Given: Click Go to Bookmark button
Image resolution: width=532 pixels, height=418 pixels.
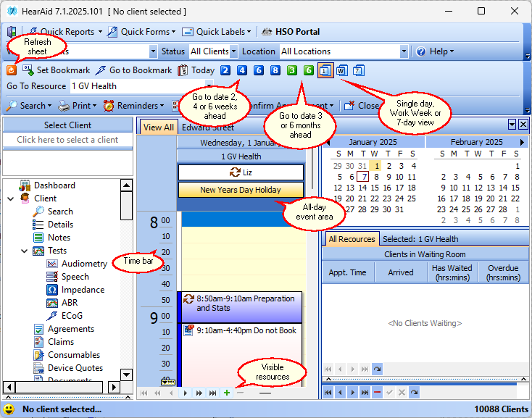Looking at the screenshot, I should click(x=133, y=70).
